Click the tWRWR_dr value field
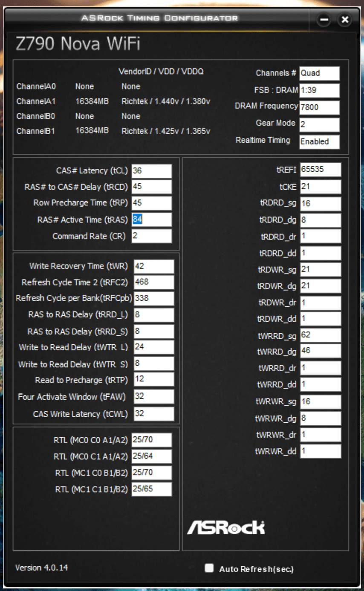 pyautogui.click(x=321, y=435)
